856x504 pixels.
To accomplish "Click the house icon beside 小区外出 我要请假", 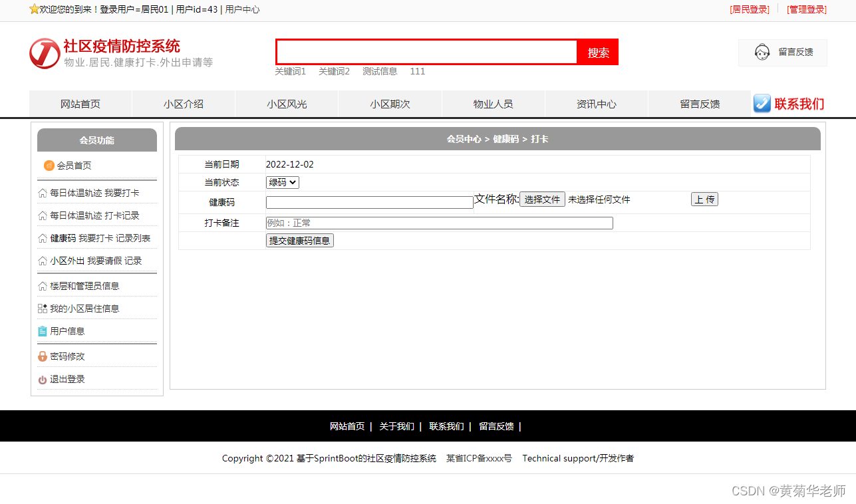I will click(43, 261).
